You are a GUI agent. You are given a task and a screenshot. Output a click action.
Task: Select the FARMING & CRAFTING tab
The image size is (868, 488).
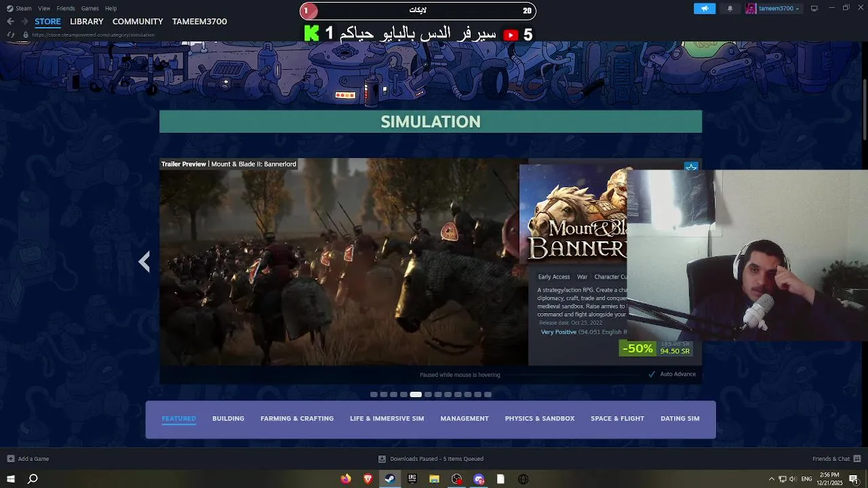[297, 418]
